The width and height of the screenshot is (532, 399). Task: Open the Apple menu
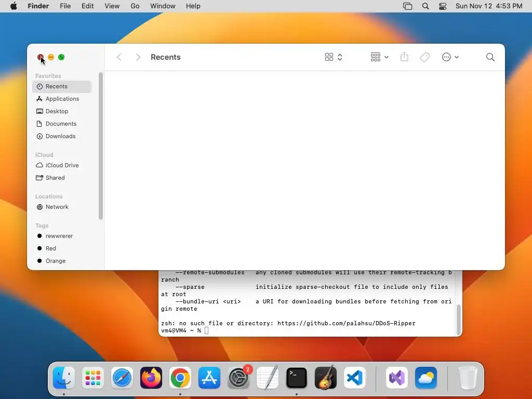click(x=14, y=6)
